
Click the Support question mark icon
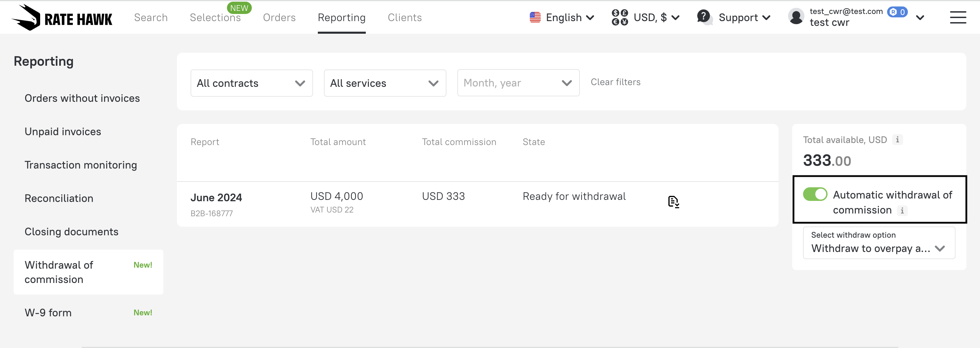[704, 17]
